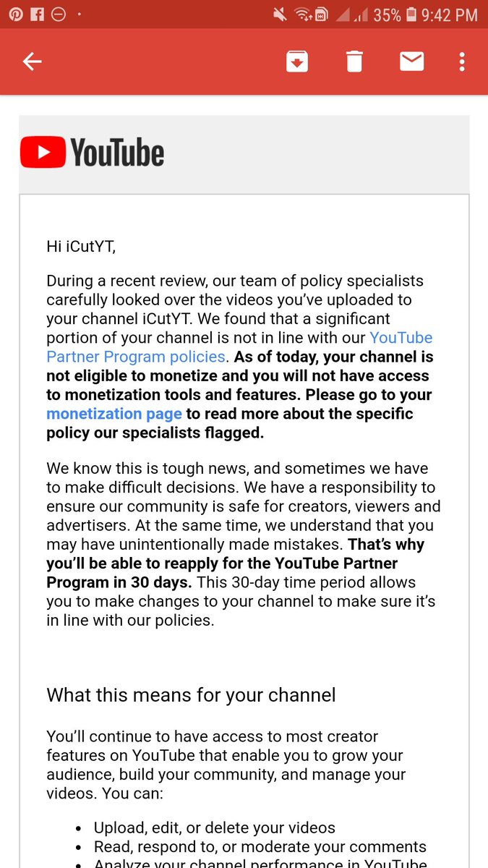
Task: Tap heading "What this means for your channel"
Action: [192, 695]
